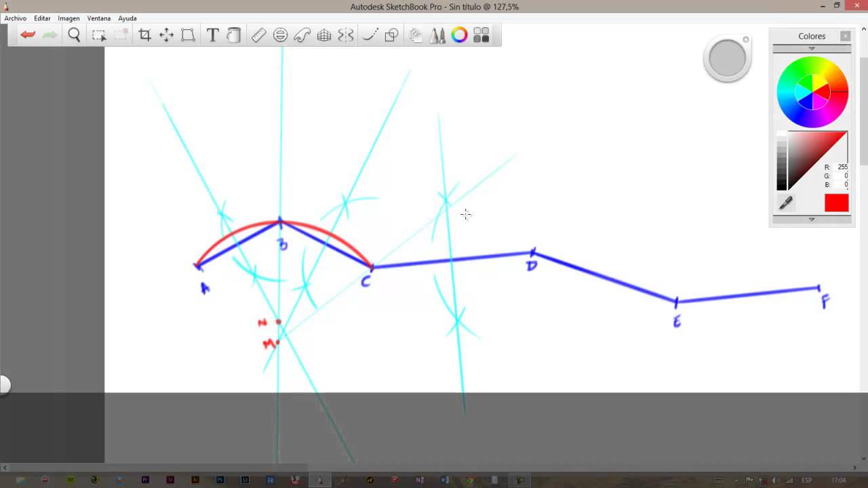
Task: Pick color with the eyedropper in Colores
Action: pos(786,203)
